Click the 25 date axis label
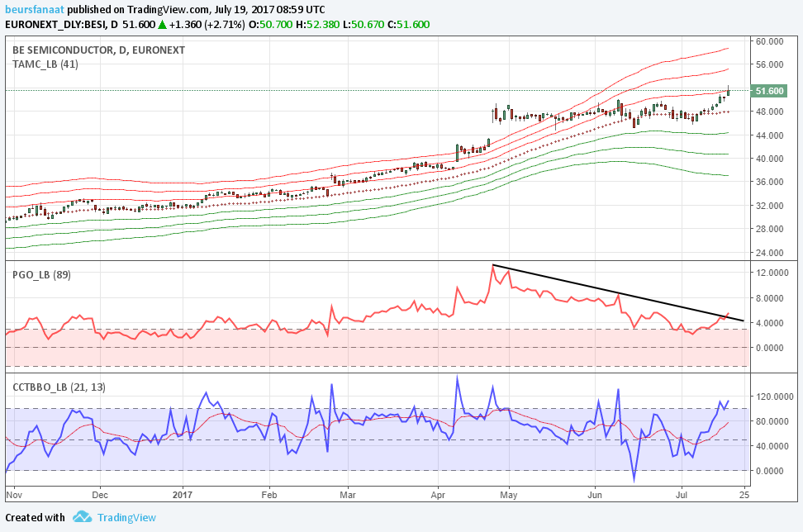The image size is (803, 532). (744, 495)
